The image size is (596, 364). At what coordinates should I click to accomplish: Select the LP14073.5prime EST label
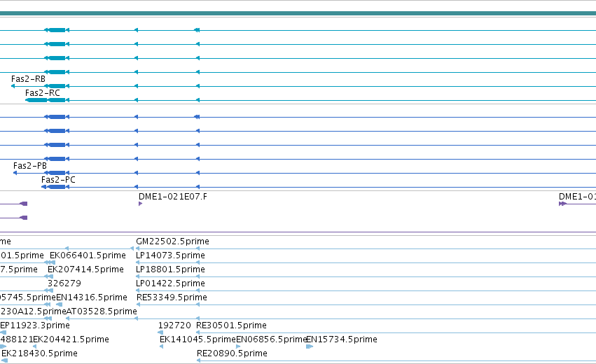[170, 255]
